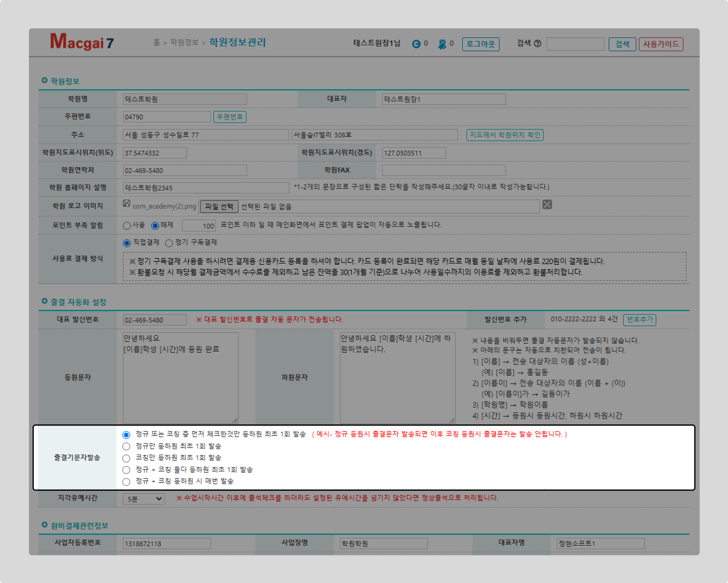The height and width of the screenshot is (583, 728).
Task: Click the 우편번호 lookup button
Action: point(230,117)
